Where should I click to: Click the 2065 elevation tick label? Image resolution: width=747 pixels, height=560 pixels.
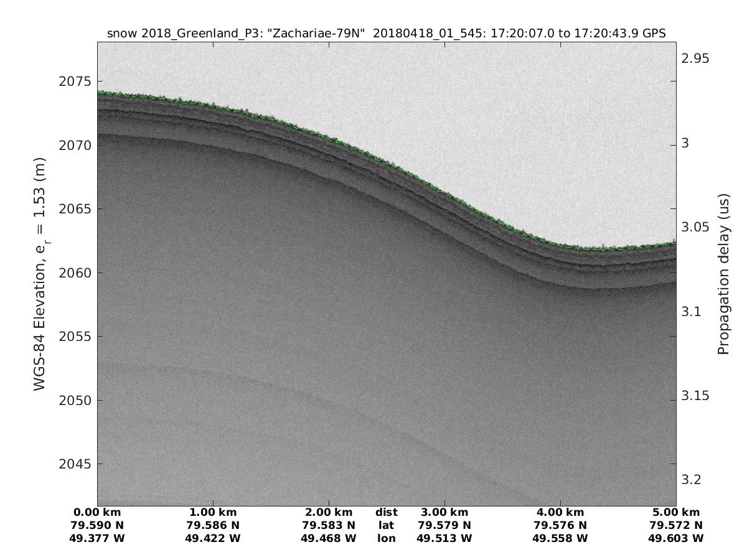pos(75,209)
